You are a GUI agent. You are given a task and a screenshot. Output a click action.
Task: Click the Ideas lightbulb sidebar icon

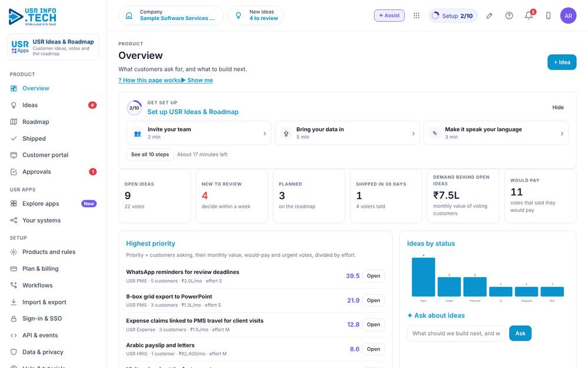(14, 105)
